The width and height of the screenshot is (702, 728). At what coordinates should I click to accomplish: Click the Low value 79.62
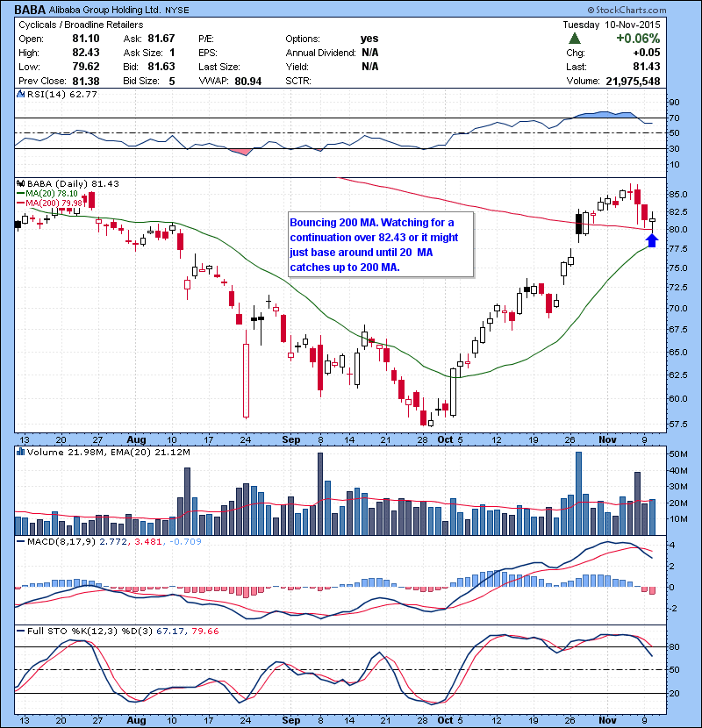[x=86, y=67]
